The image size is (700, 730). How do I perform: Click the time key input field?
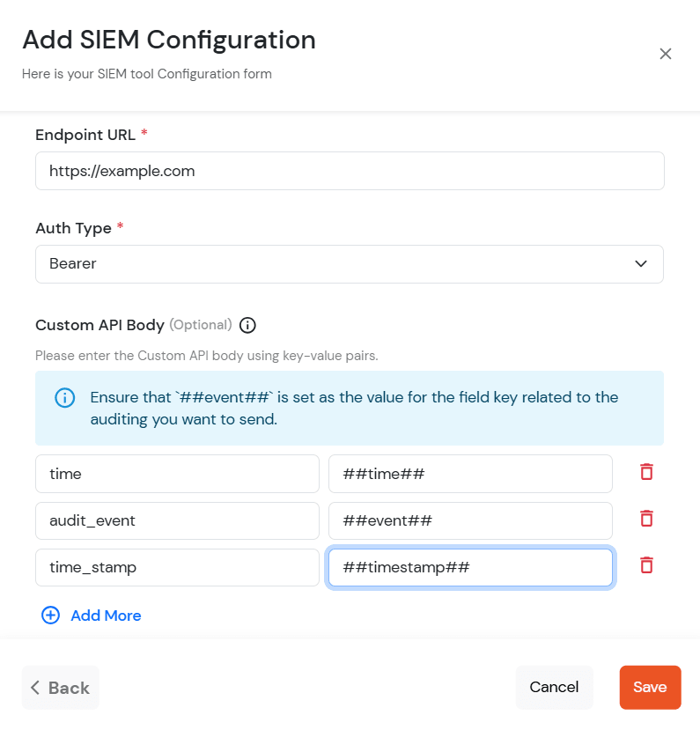click(x=176, y=473)
